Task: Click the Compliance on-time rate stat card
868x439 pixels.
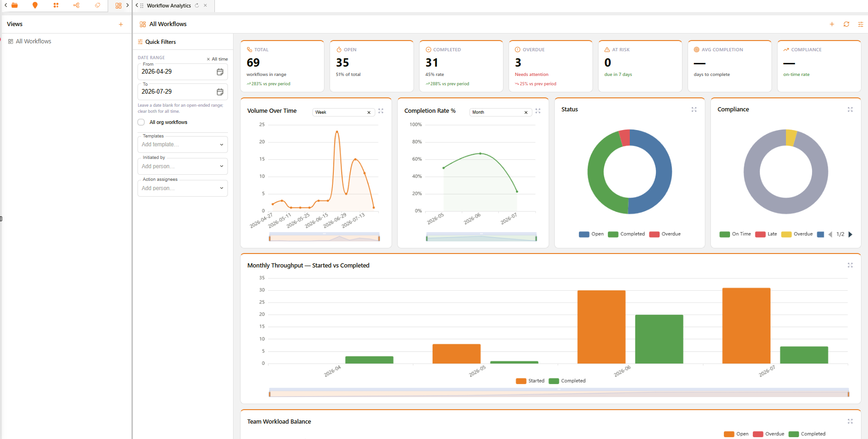Action: (819, 66)
